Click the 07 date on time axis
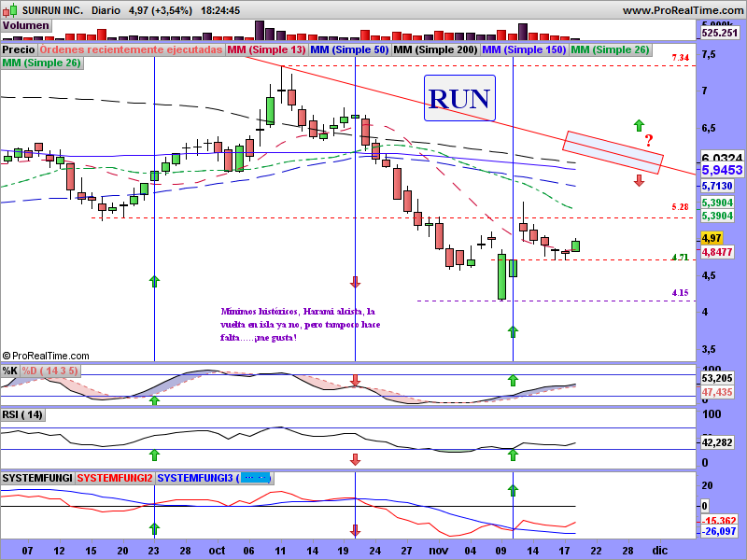 tap(28, 551)
